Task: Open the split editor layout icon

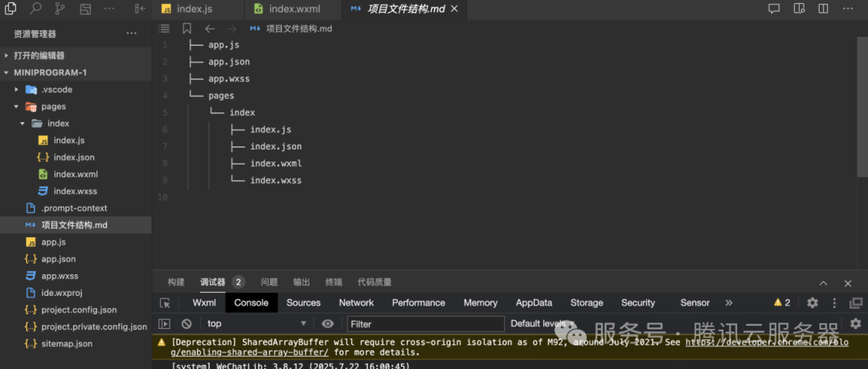Action: point(823,9)
